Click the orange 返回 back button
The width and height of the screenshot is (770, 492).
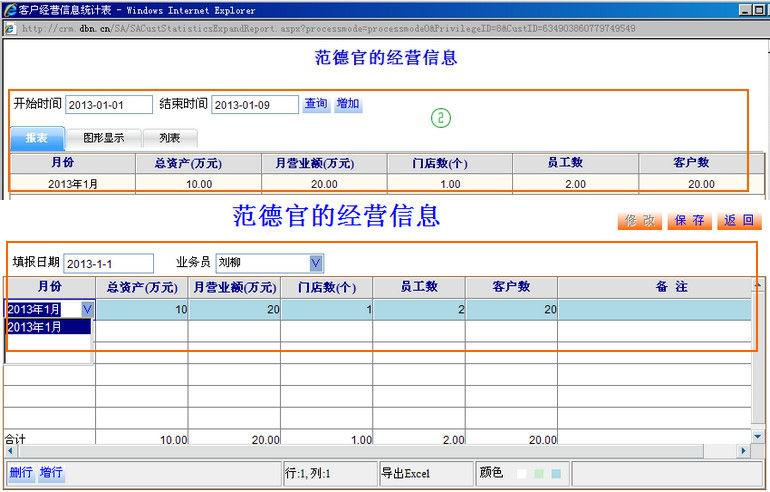click(x=739, y=221)
